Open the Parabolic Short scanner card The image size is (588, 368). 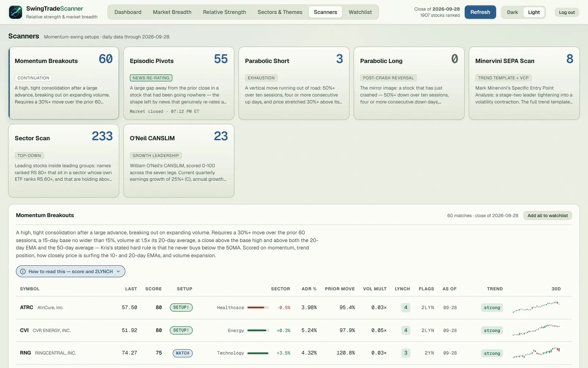coord(294,83)
